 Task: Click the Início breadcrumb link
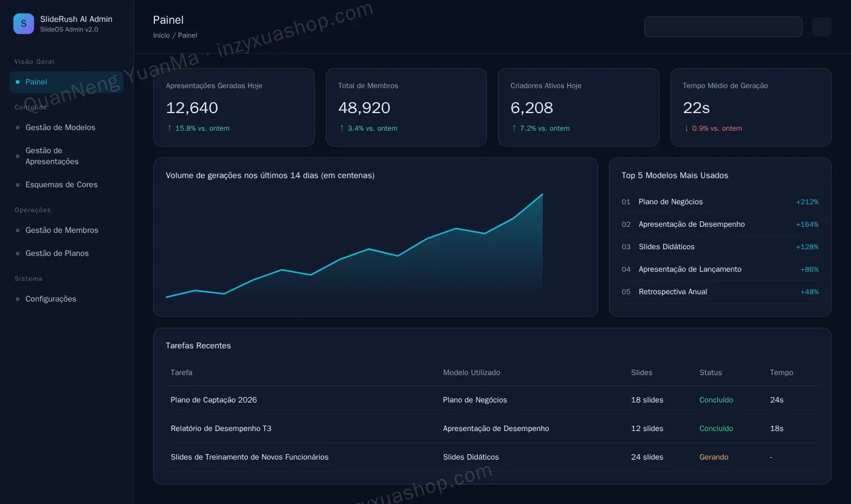point(162,35)
